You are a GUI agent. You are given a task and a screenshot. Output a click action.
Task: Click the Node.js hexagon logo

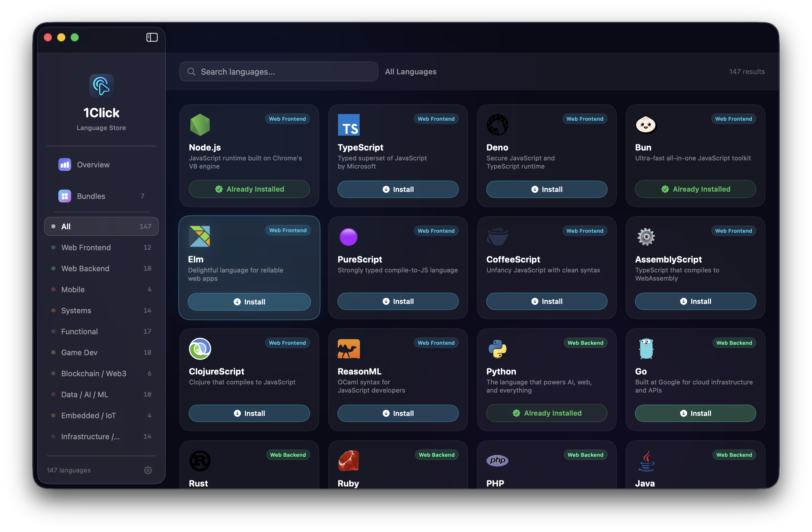200,125
